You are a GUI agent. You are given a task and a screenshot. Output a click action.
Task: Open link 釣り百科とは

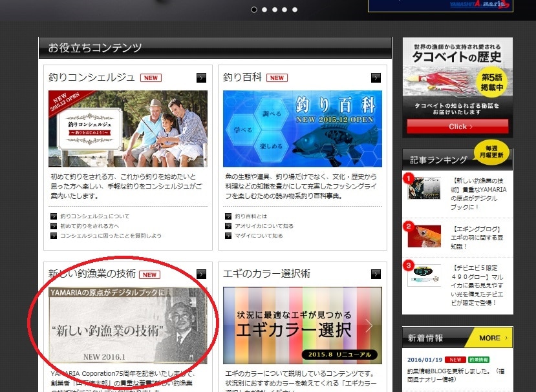(x=251, y=216)
